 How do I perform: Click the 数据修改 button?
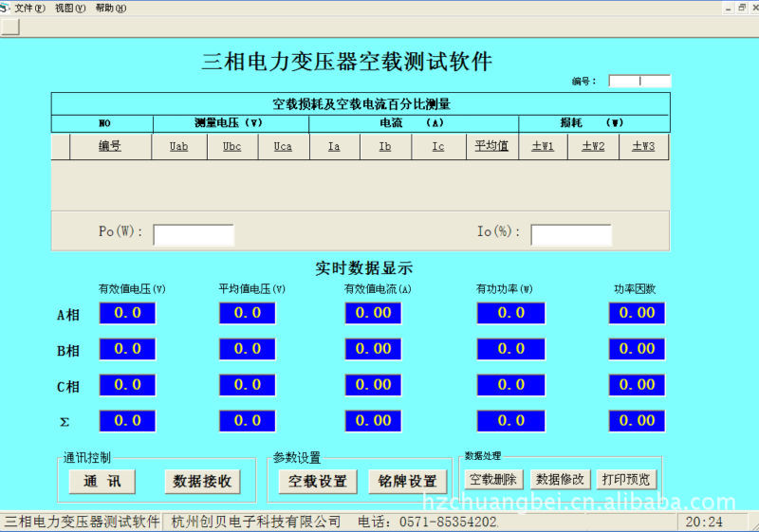[x=561, y=480]
